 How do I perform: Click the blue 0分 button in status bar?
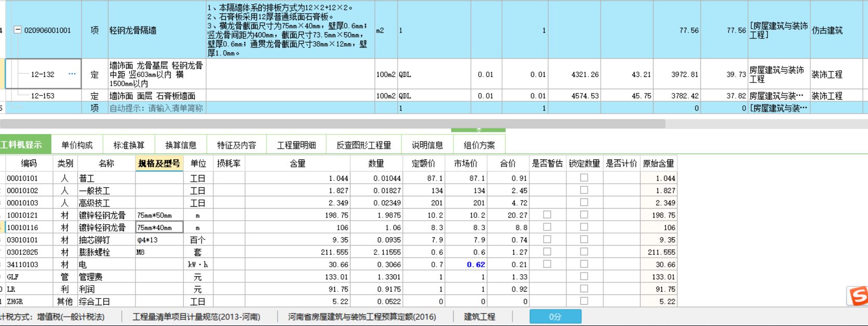(x=555, y=317)
